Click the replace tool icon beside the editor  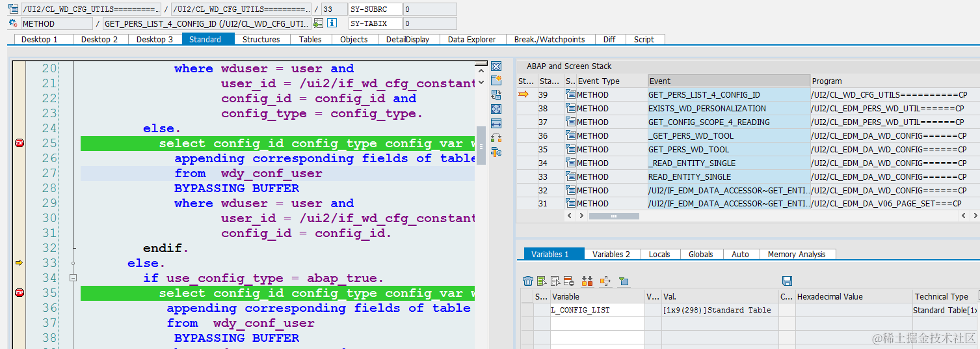496,95
